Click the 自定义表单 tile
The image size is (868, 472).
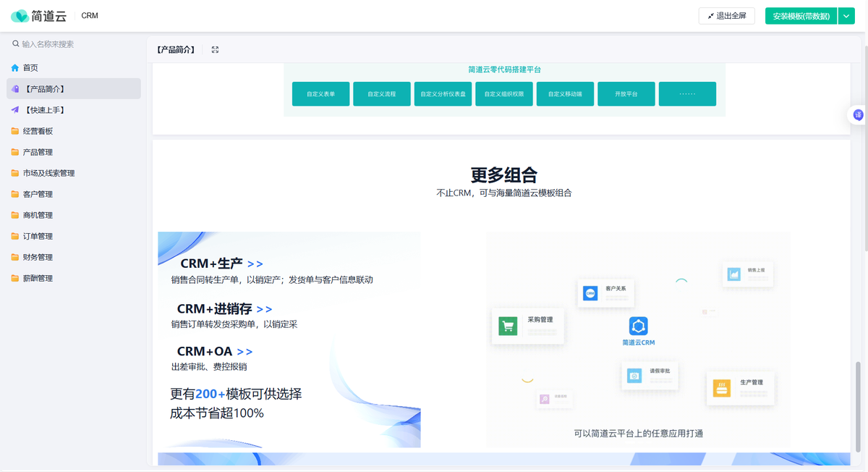tap(320, 94)
